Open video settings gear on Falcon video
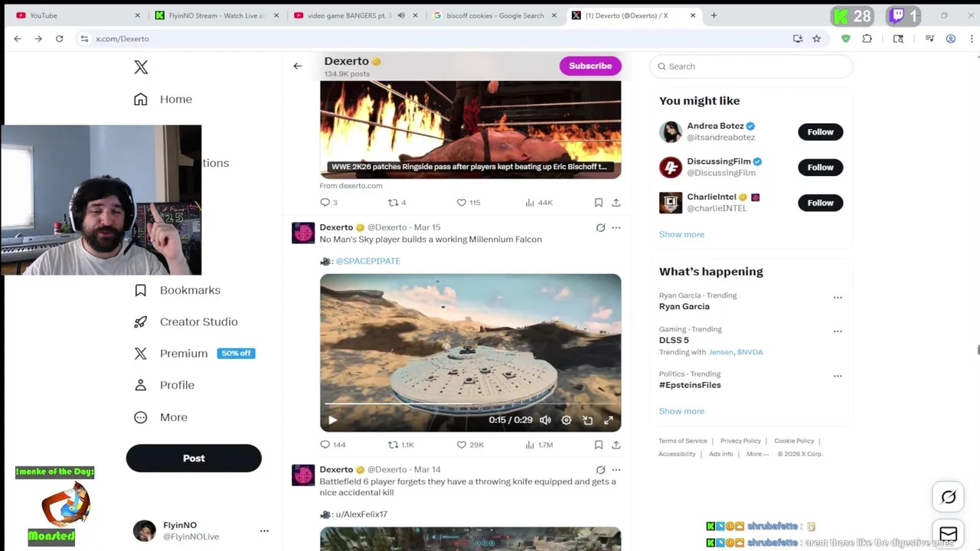 coord(567,420)
